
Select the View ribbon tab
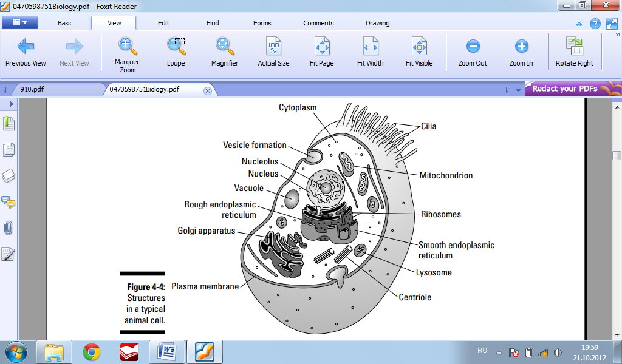[114, 24]
